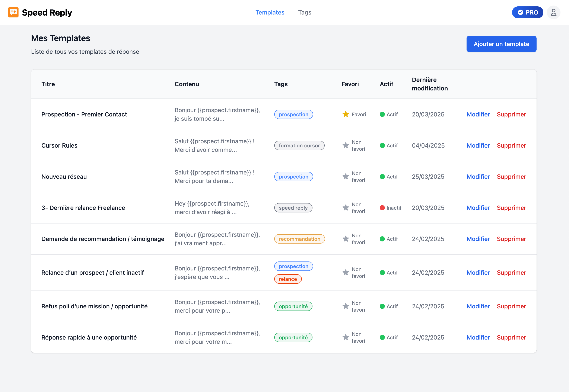Screen dimensions: 569x392
Task: Switch to the Tags tab
Action: (x=305, y=12)
